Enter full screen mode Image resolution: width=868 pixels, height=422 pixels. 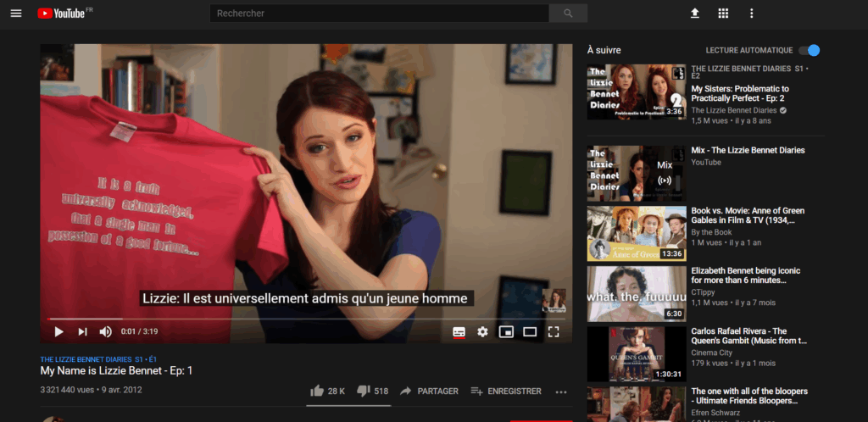pos(554,332)
